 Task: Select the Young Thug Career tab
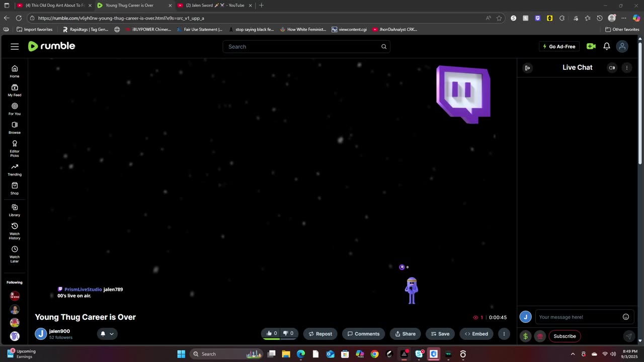133,6
